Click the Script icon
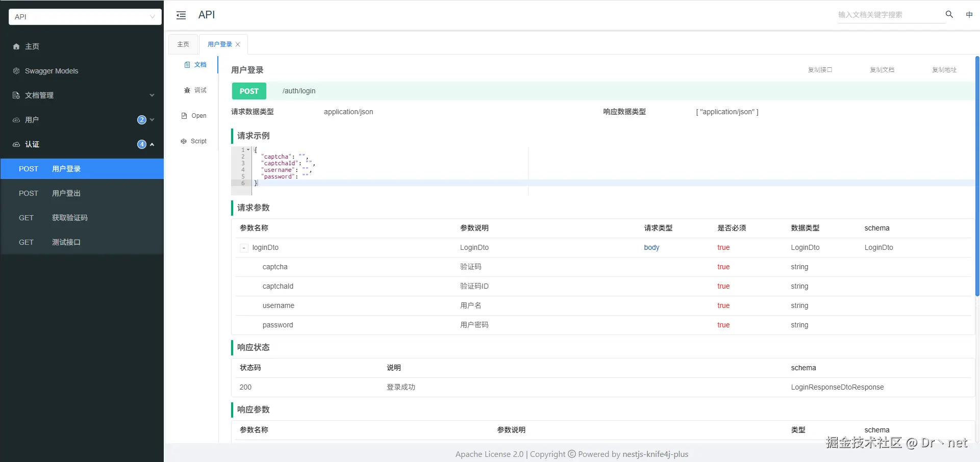 (x=184, y=141)
